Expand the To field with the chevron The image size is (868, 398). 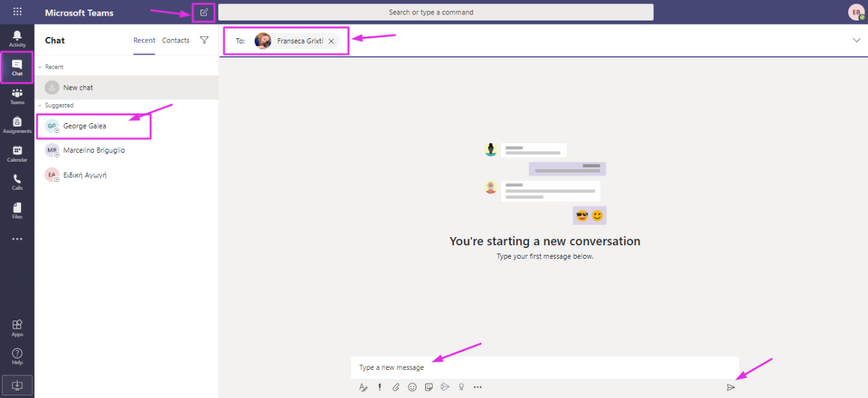click(x=856, y=40)
